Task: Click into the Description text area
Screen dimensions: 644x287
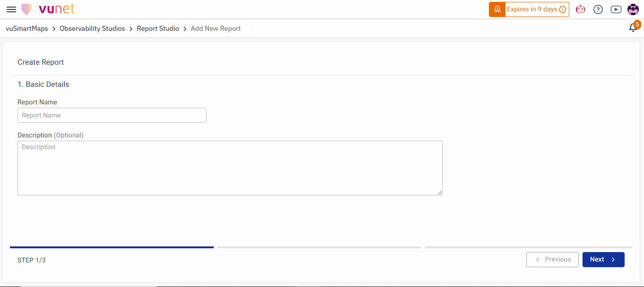Action: (230, 168)
